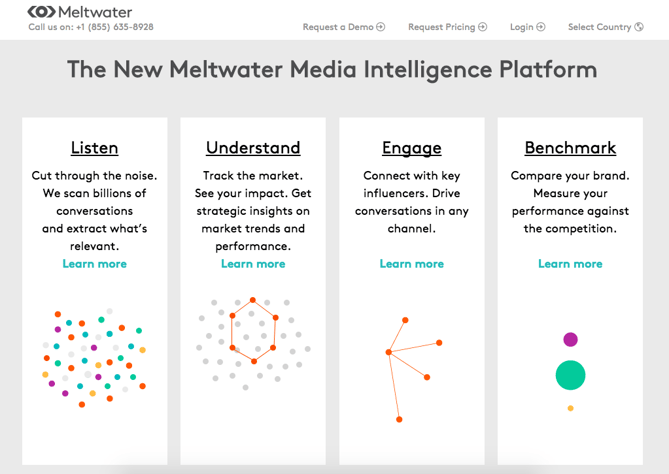Open the Understand heading link
Viewport: 669px width, 474px height.
pyautogui.click(x=253, y=148)
